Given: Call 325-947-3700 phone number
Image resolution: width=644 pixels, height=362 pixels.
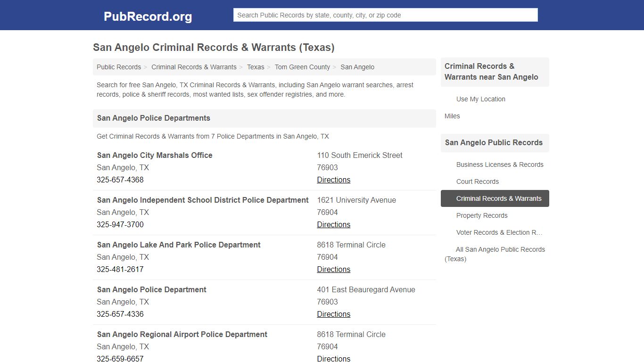Looking at the screenshot, I should 120,224.
